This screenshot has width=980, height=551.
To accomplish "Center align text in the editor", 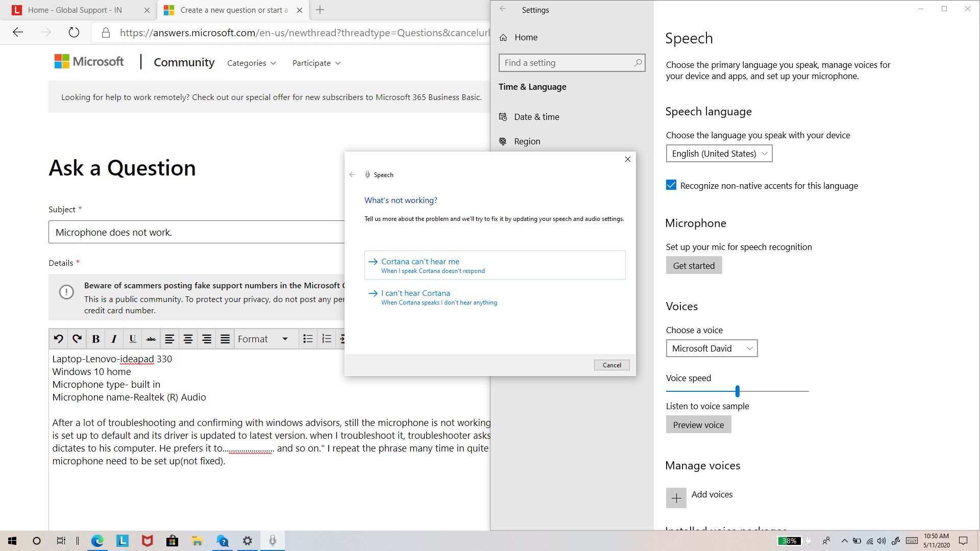I will point(188,339).
